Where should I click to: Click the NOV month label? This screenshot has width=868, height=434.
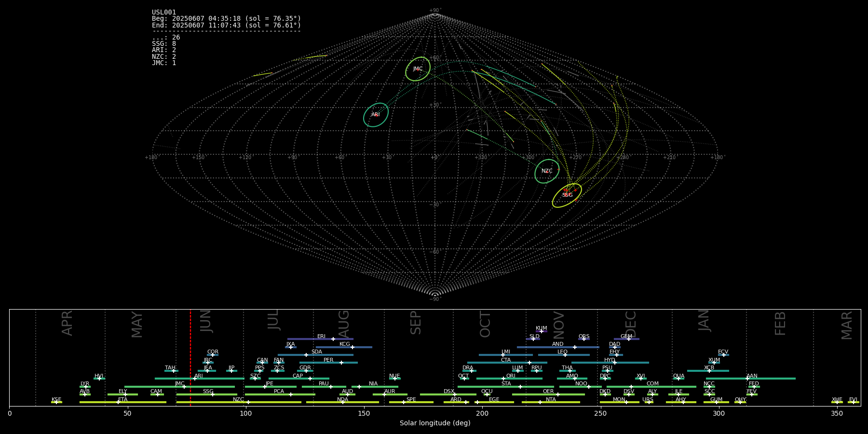point(559,325)
